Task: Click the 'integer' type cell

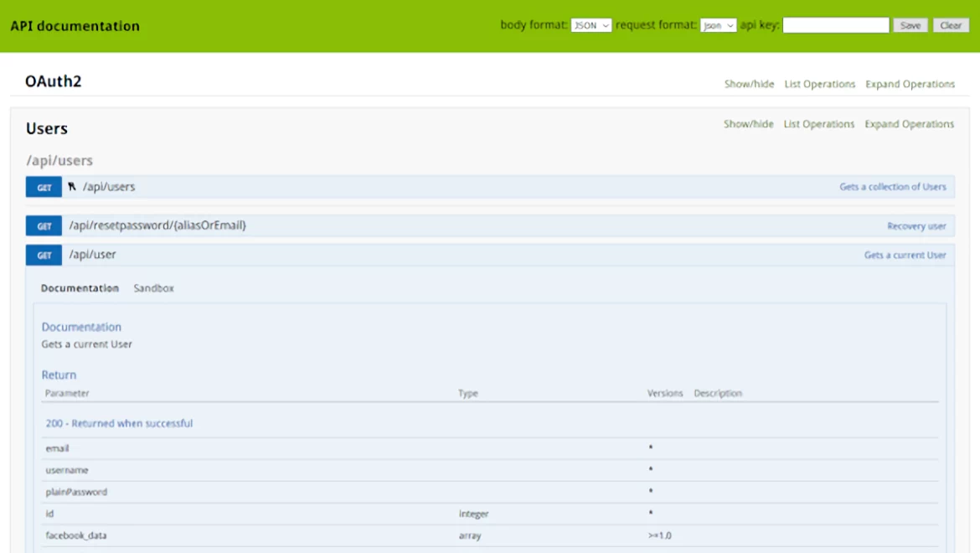Action: [x=474, y=514]
